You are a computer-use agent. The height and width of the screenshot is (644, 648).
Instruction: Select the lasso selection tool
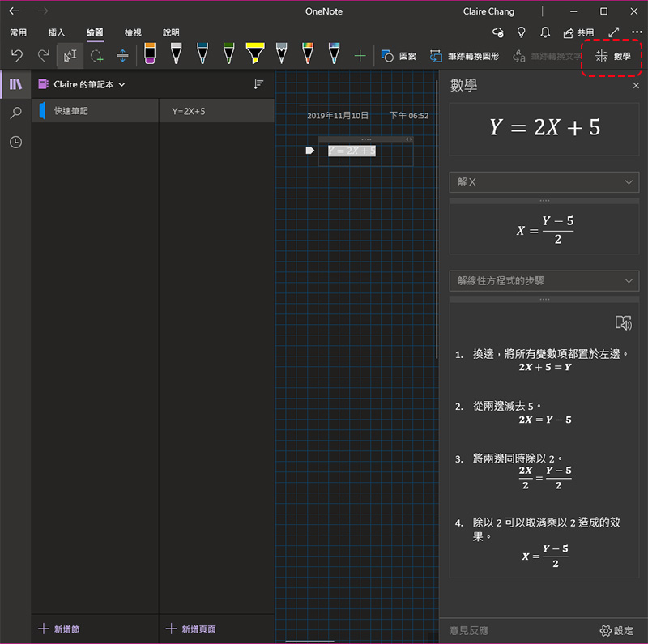point(96,56)
